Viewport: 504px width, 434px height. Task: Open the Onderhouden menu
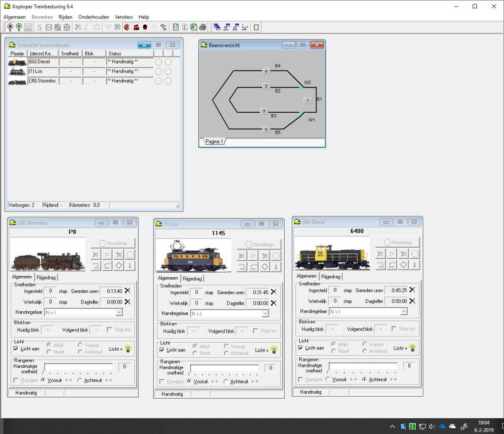click(93, 17)
